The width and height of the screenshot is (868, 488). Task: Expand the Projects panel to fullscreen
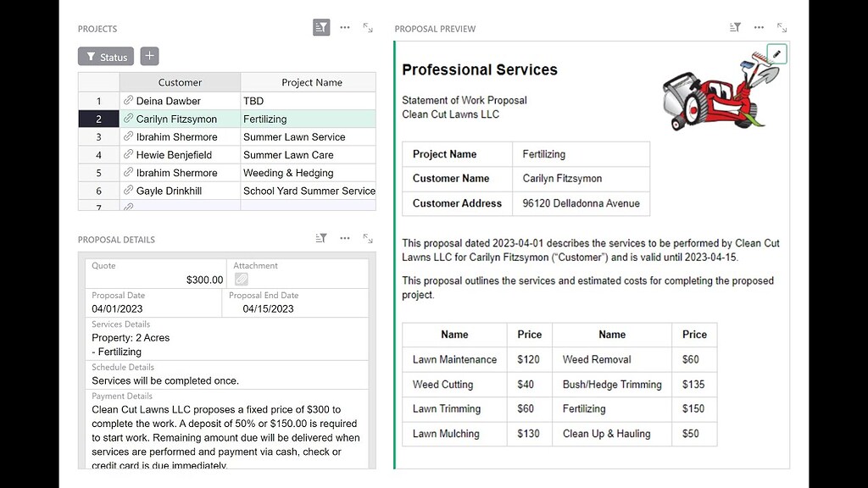[x=367, y=27]
